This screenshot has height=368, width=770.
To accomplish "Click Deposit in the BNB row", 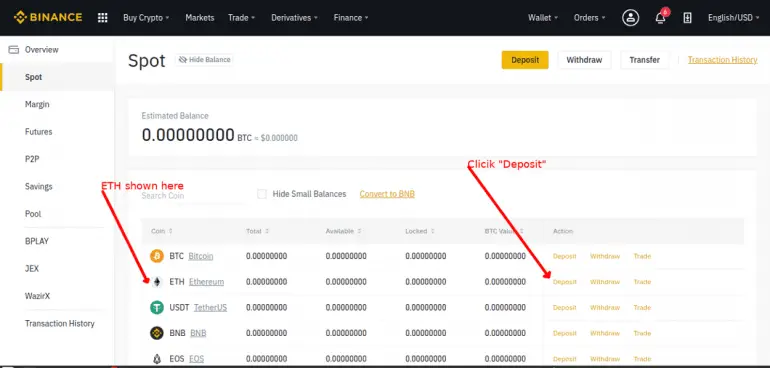I will tap(564, 333).
